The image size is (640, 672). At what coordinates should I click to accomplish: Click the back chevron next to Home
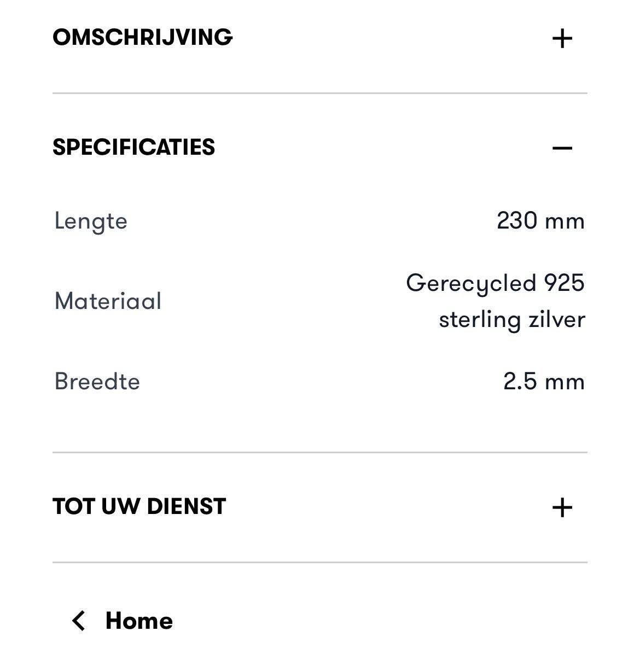pos(79,621)
